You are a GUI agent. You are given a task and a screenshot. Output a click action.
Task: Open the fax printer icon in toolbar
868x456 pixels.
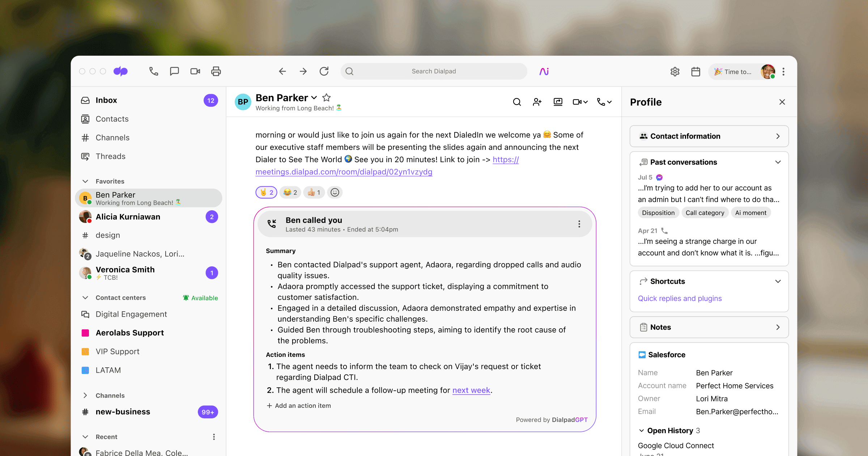click(216, 71)
